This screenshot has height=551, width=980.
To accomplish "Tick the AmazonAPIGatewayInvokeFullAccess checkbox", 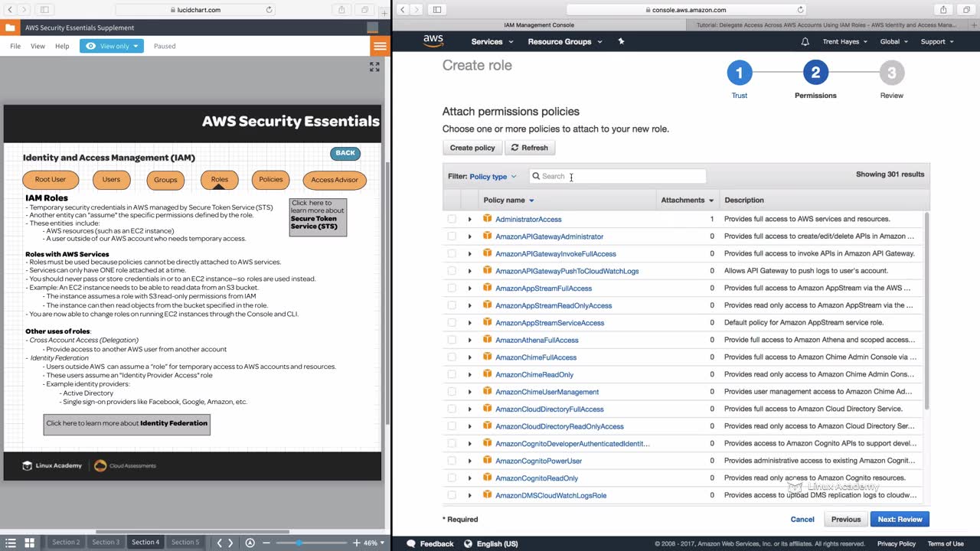I will (x=452, y=253).
